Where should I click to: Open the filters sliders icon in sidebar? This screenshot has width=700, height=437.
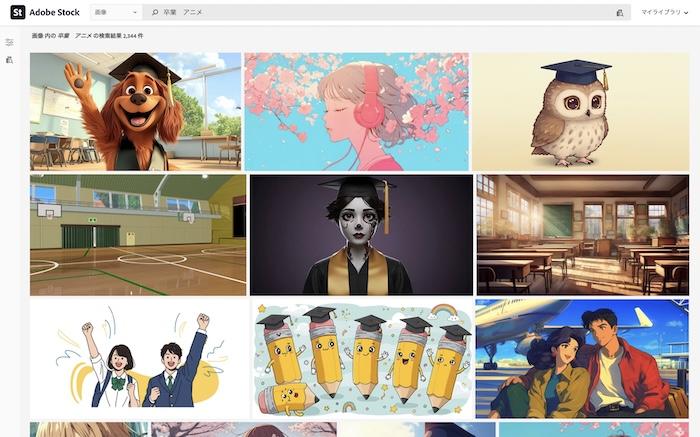[9, 42]
